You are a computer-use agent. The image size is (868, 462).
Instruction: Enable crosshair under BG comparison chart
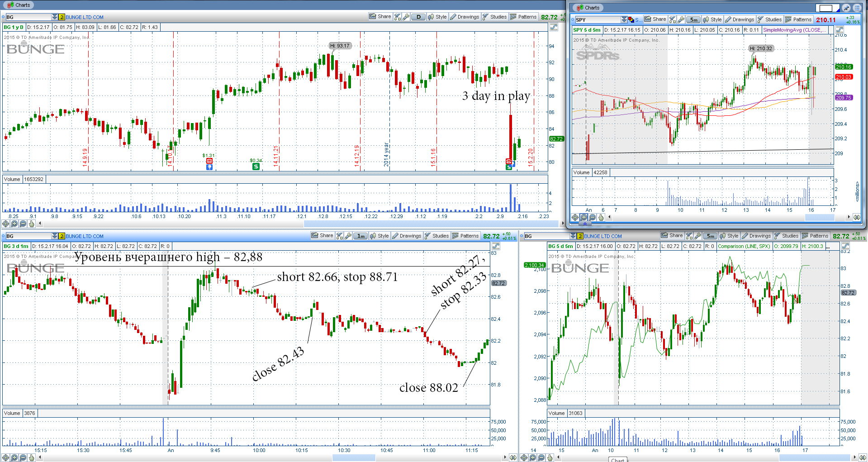pyautogui.click(x=524, y=457)
